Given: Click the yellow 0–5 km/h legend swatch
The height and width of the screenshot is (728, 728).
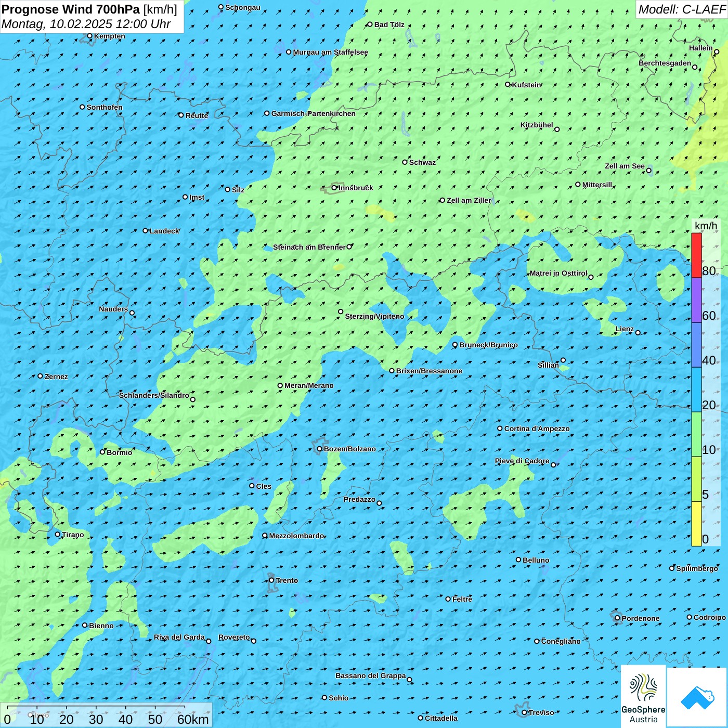Looking at the screenshot, I should pyautogui.click(x=696, y=524).
